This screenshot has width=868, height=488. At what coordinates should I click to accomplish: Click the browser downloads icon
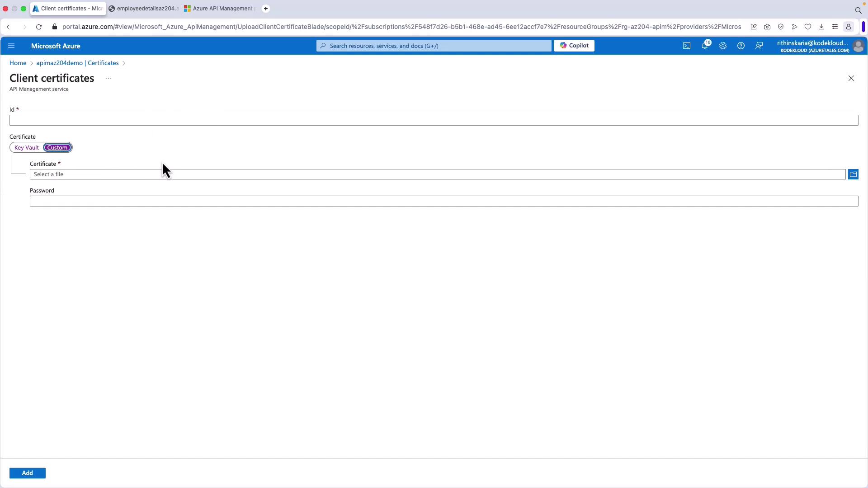coord(821,27)
